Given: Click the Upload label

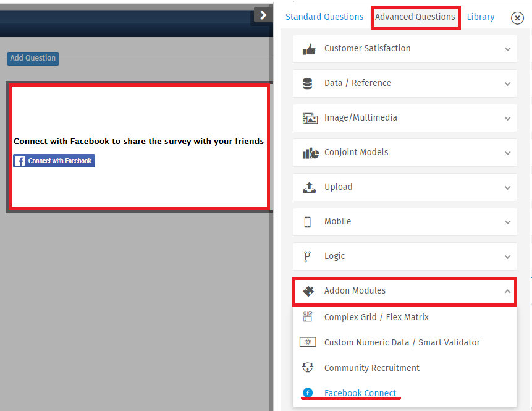Looking at the screenshot, I should 338,187.
